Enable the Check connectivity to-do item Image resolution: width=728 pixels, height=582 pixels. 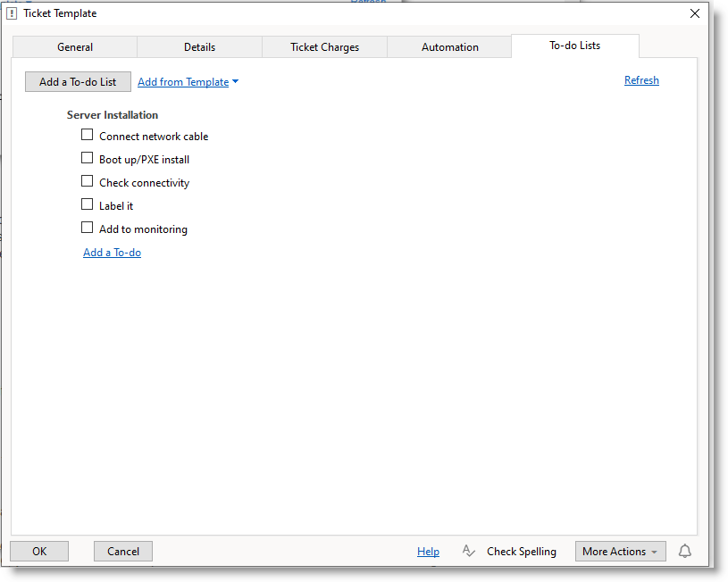click(88, 181)
